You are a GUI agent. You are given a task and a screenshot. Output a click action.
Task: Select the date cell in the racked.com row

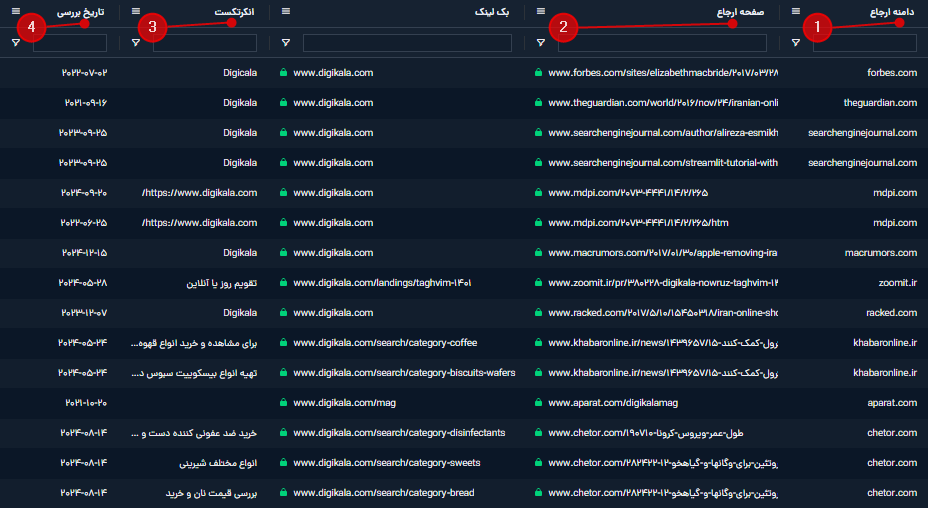84,313
